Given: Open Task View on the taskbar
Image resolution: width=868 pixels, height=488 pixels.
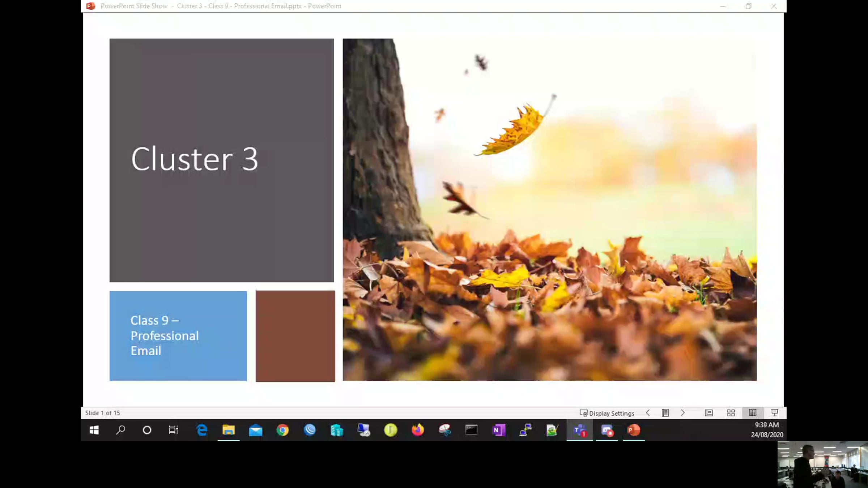Looking at the screenshot, I should (x=173, y=430).
